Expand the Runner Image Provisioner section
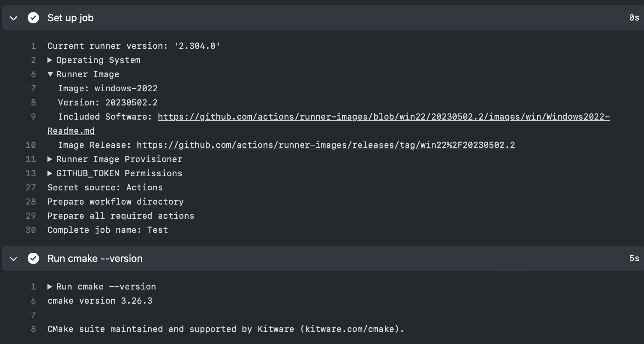Image resolution: width=644 pixels, height=344 pixels. click(50, 159)
